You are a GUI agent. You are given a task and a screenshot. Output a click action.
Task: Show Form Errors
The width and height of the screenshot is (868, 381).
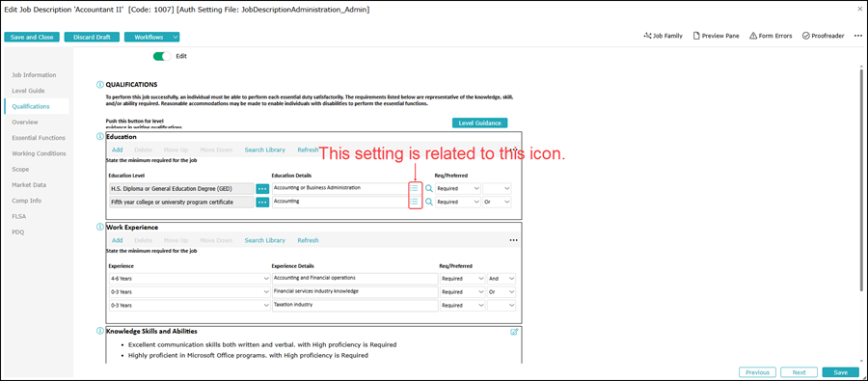[771, 36]
